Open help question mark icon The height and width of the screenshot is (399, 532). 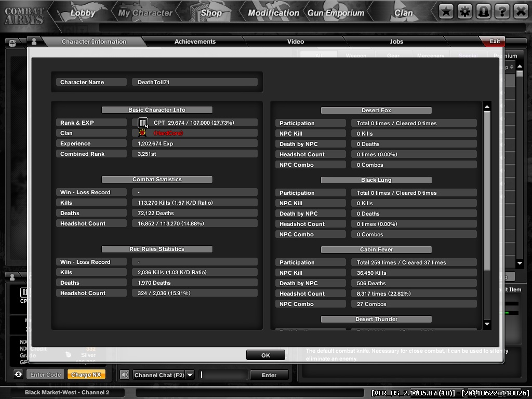tap(502, 11)
